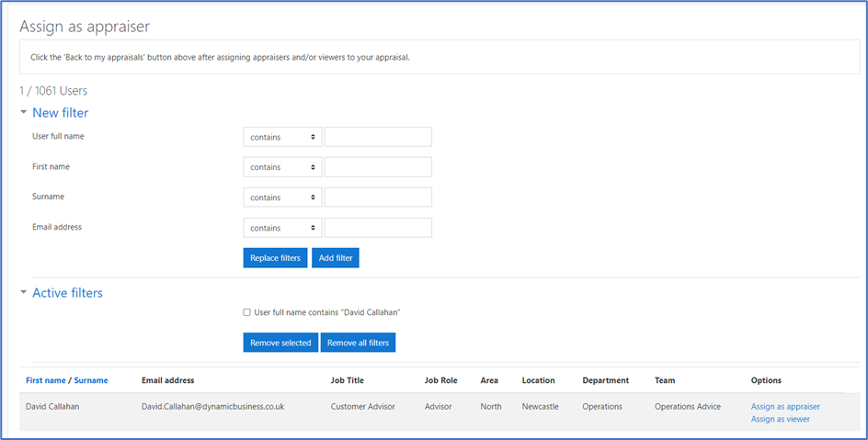
Task: Click the 'Email address' filter label
Action: pos(57,227)
